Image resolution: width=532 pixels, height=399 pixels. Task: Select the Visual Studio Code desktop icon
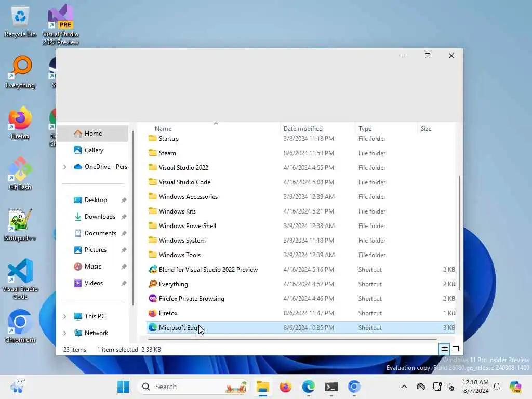(20, 279)
